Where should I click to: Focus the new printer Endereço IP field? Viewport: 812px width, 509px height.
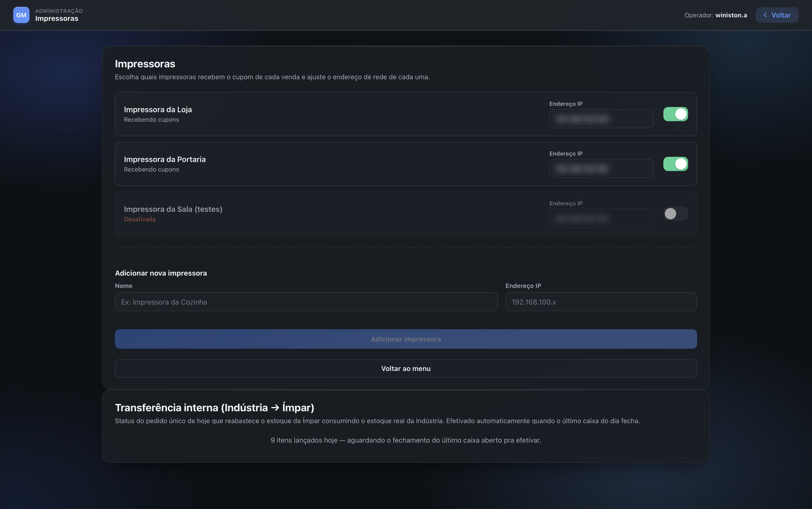[x=601, y=302]
